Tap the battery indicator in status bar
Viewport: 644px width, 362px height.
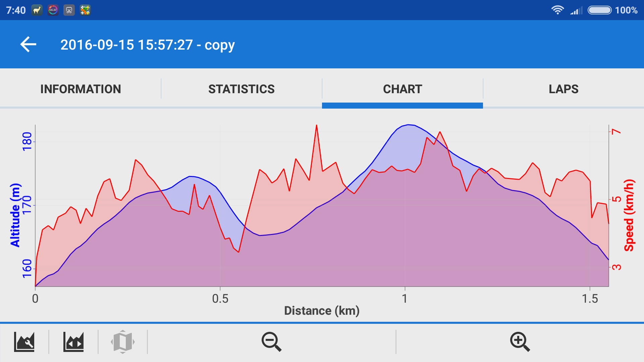pyautogui.click(x=600, y=10)
